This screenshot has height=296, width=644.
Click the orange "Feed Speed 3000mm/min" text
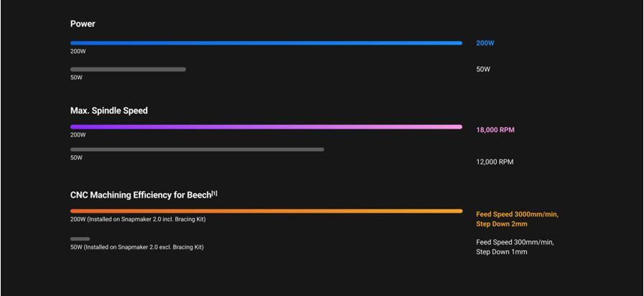[517, 214]
